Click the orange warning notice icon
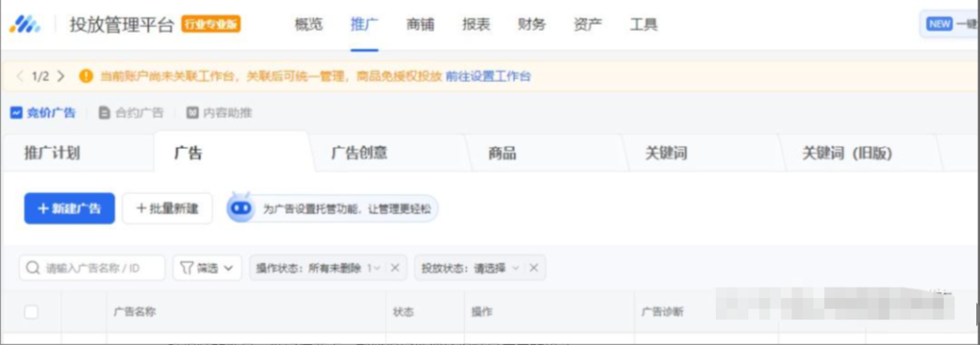 (86, 76)
